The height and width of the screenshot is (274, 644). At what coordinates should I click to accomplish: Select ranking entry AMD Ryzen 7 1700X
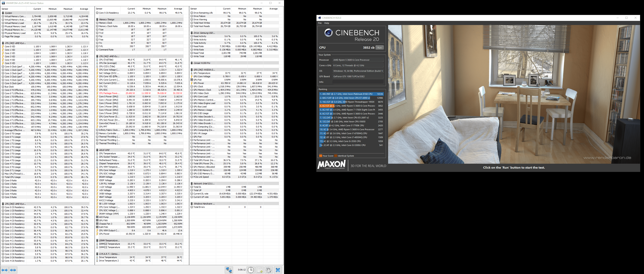[x=351, y=110]
